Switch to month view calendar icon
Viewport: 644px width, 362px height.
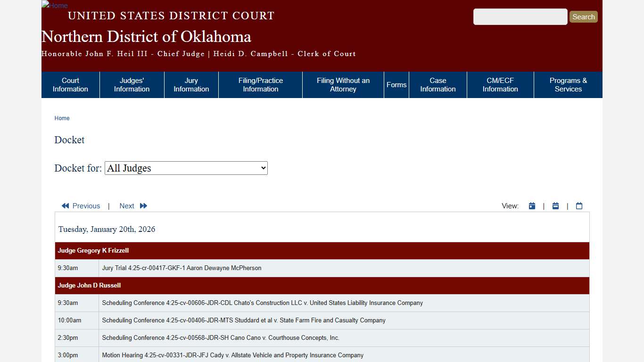tap(579, 206)
